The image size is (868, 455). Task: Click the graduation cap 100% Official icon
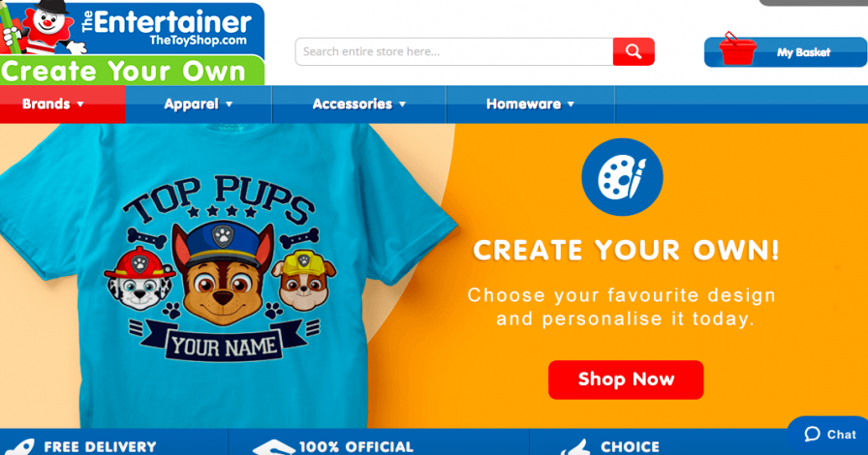(273, 447)
